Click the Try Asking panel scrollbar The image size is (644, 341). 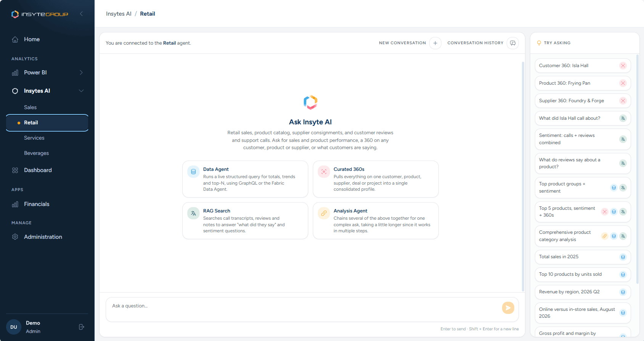pyautogui.click(x=638, y=169)
